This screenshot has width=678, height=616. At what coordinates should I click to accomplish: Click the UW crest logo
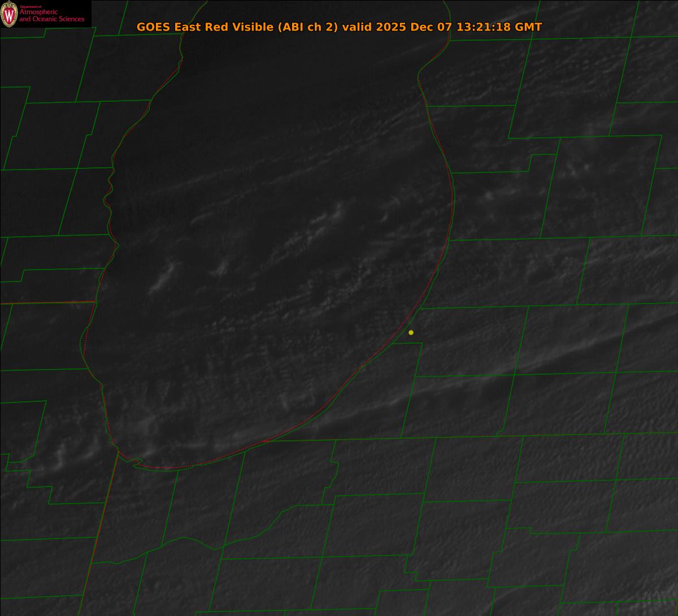pyautogui.click(x=9, y=14)
